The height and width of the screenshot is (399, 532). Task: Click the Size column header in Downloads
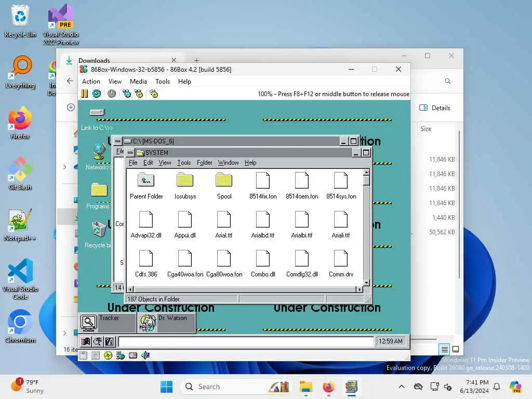point(426,129)
